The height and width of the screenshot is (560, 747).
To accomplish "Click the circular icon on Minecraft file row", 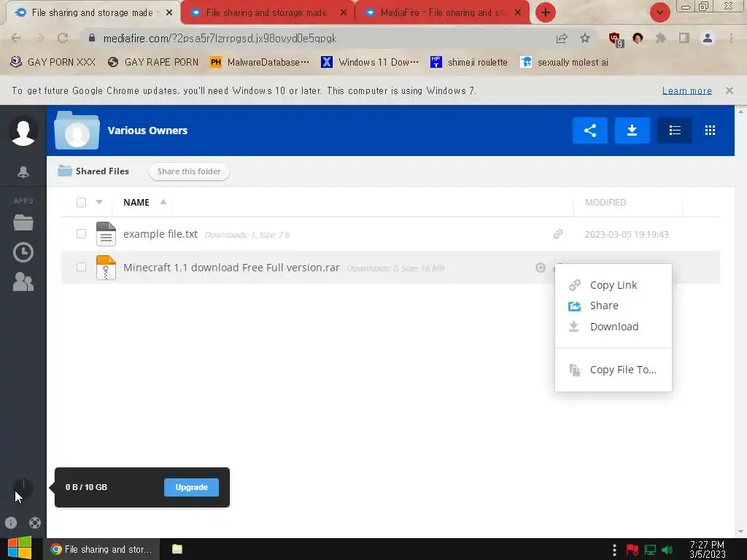I will click(x=541, y=268).
